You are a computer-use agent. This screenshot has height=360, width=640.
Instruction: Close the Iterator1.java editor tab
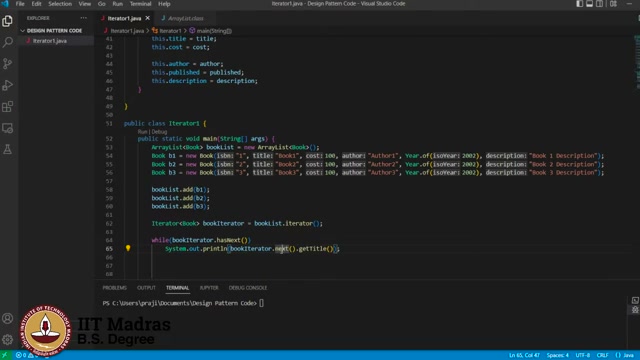tap(147, 18)
